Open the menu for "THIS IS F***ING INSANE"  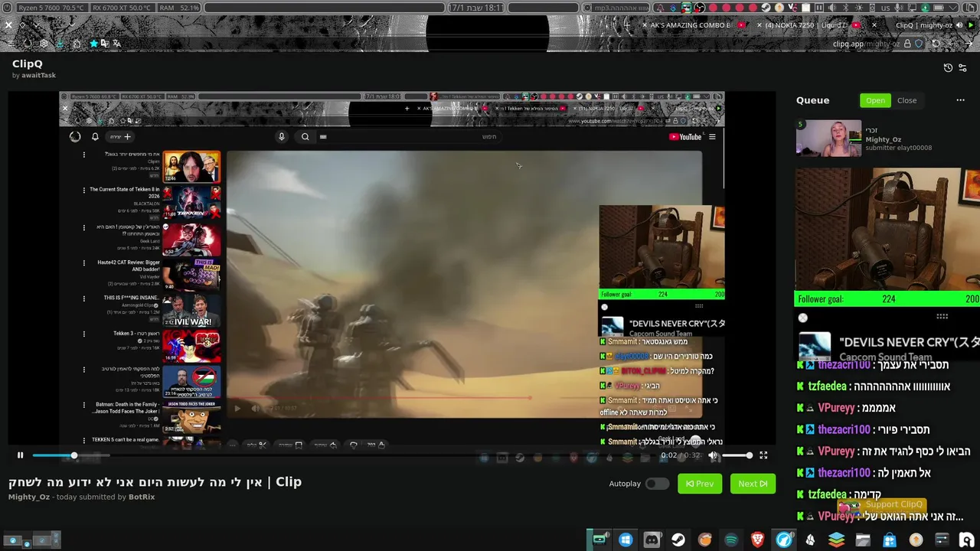(84, 298)
